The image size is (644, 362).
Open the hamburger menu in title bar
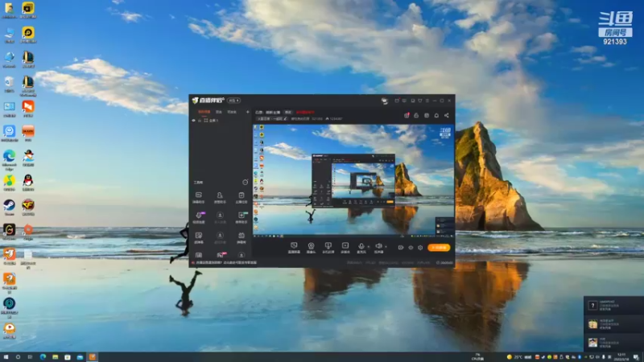427,101
